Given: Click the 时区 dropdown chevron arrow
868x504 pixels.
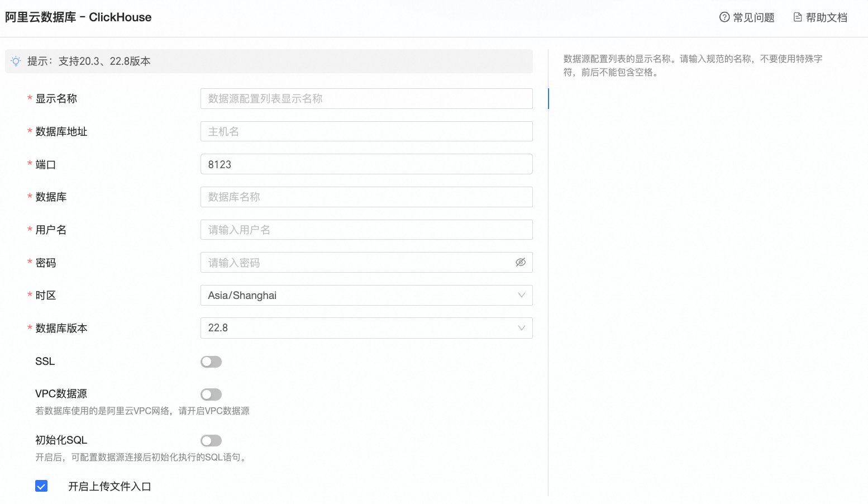Looking at the screenshot, I should click(521, 295).
